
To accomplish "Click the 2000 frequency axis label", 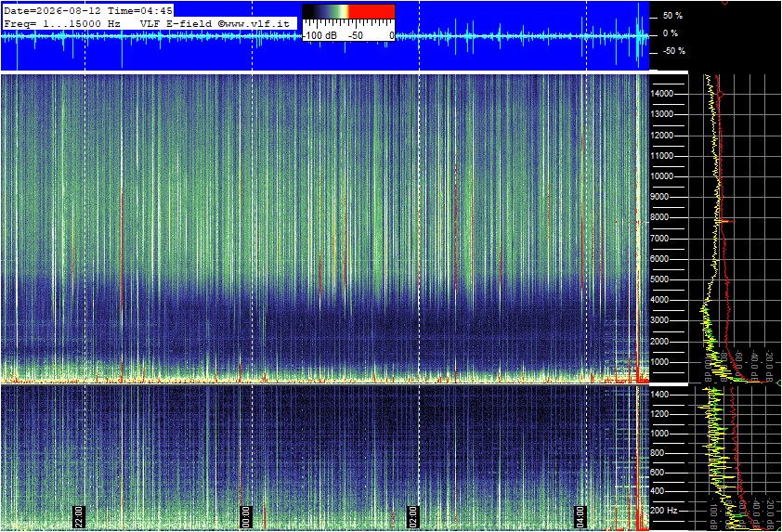I will click(660, 342).
